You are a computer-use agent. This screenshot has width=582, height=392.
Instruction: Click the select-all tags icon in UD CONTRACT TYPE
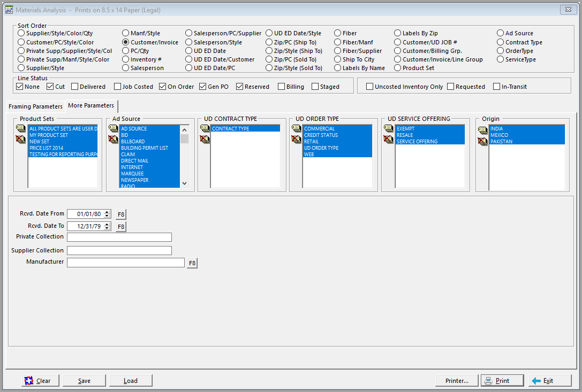click(x=205, y=129)
